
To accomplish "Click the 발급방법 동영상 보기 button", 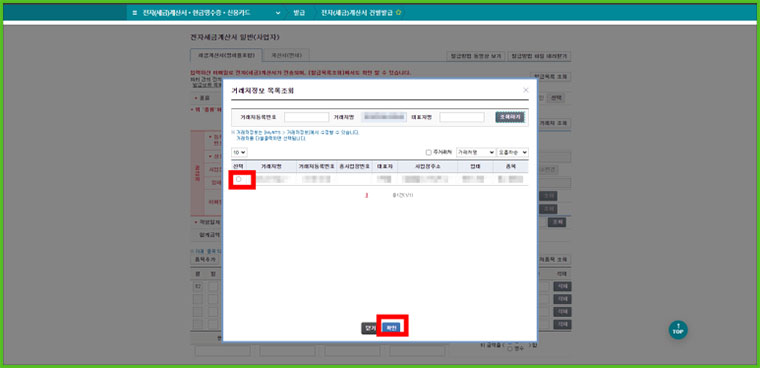I will pos(475,56).
